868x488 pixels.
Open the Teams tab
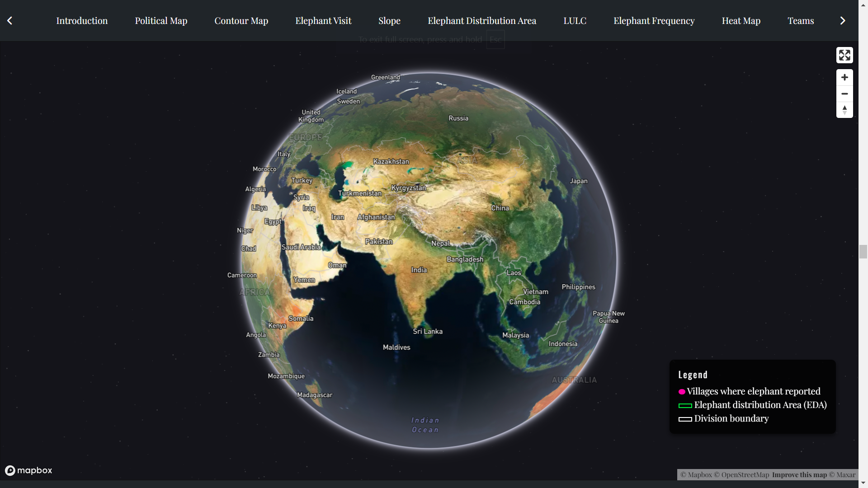click(x=801, y=21)
